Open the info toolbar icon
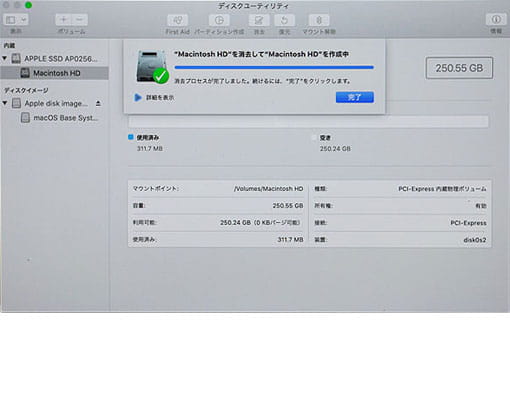Screen dimensions: 510x397 coord(496,20)
